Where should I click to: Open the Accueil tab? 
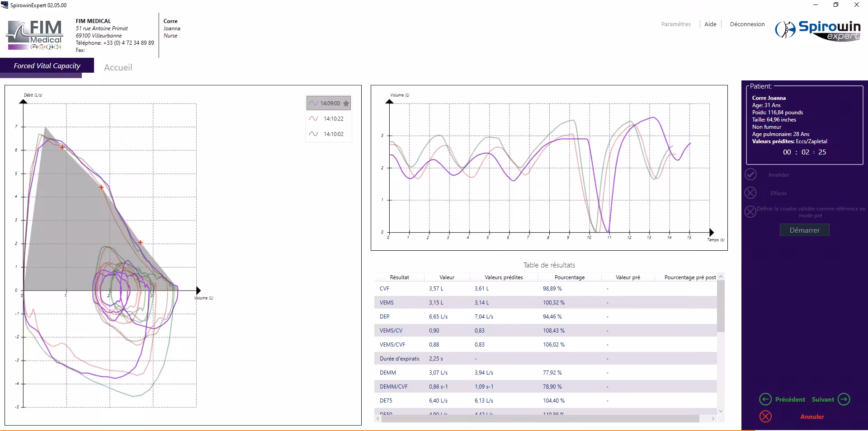coord(118,67)
